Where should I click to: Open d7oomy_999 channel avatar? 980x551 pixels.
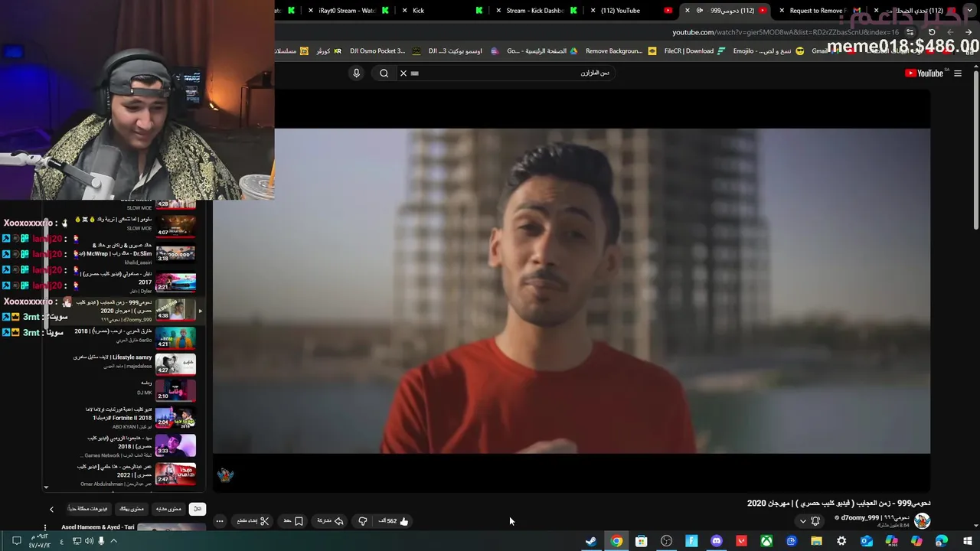[x=922, y=521]
